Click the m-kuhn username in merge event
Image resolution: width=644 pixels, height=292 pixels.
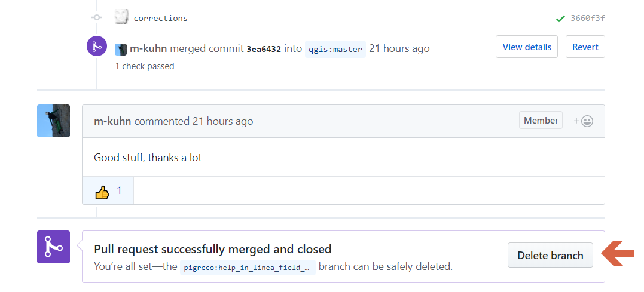click(148, 48)
